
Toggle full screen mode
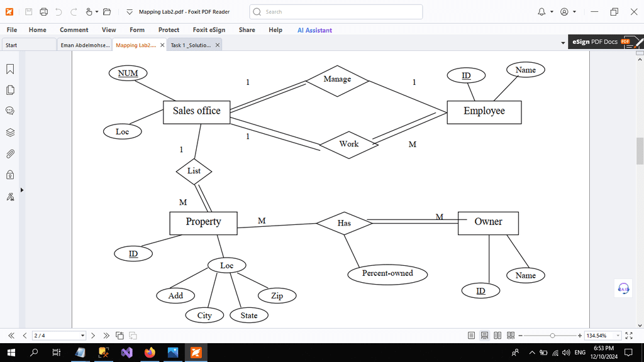[x=629, y=336]
